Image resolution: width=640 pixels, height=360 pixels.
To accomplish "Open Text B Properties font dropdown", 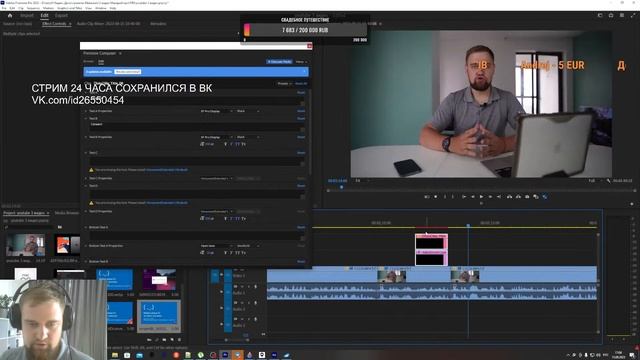I will click(x=216, y=137).
